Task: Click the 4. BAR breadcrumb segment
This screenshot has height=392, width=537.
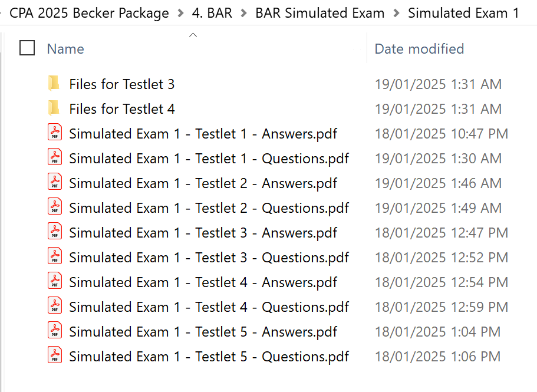Action: pos(211,13)
